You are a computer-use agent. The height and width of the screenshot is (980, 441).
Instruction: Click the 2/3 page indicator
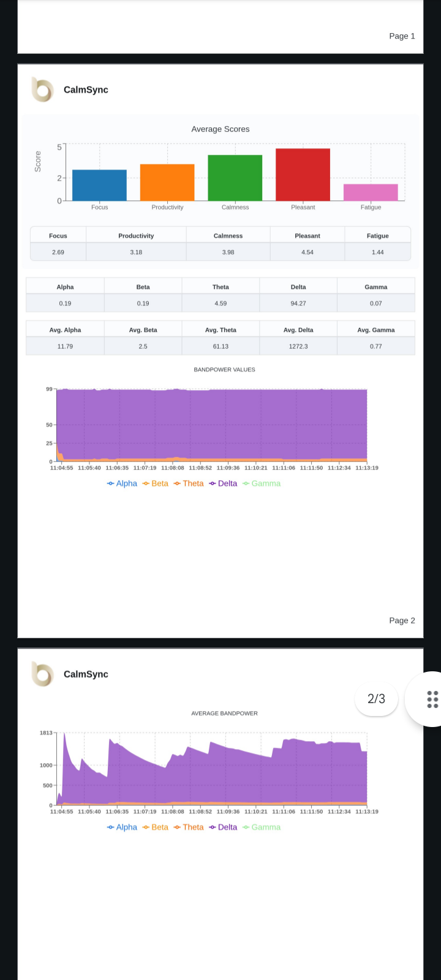(376, 699)
